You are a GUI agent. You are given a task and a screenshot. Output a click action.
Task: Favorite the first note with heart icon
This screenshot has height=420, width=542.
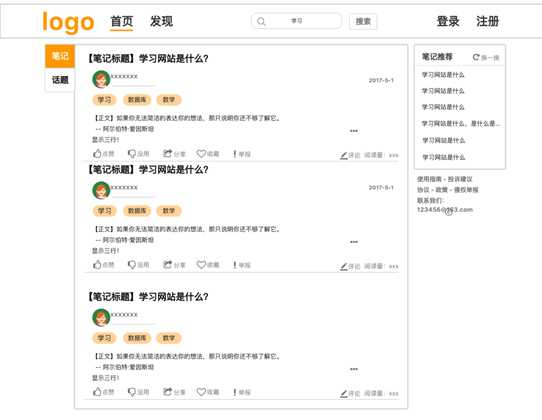[x=201, y=153]
